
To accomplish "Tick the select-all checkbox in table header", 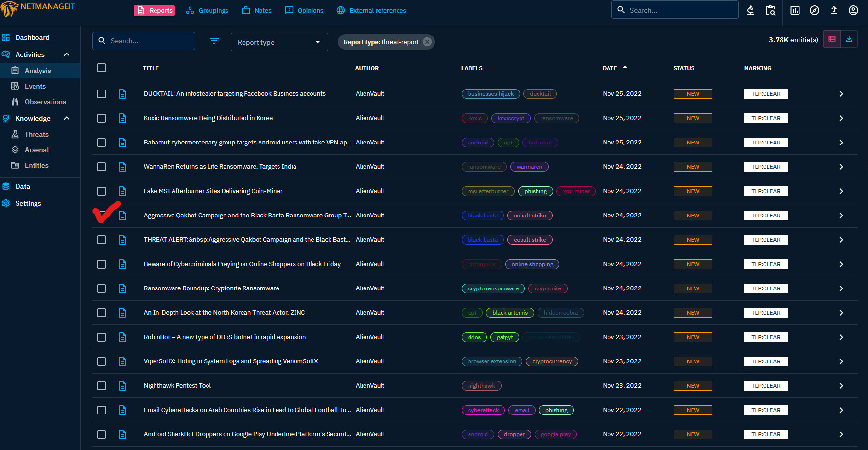I will click(x=102, y=68).
